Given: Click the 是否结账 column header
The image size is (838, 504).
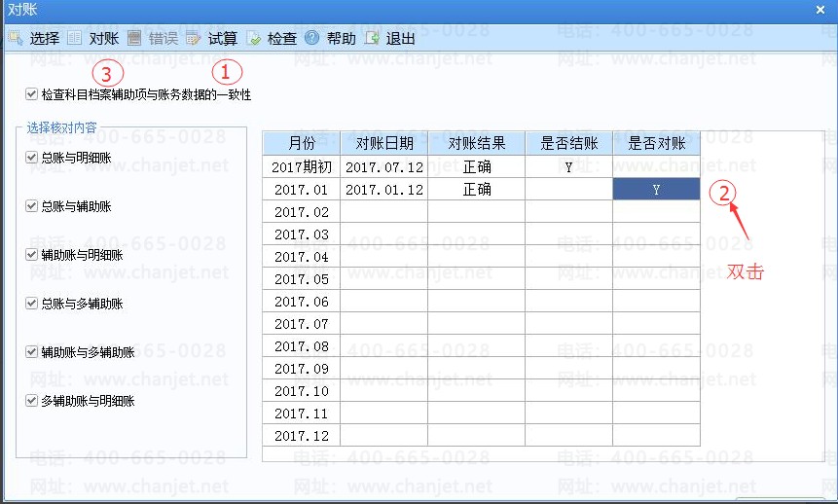Looking at the screenshot, I should 569,143.
